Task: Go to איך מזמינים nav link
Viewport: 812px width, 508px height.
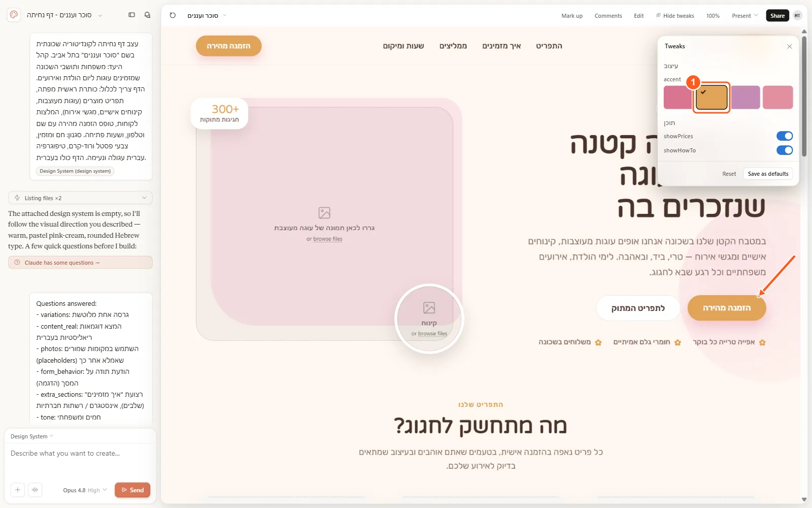Action: (501, 46)
